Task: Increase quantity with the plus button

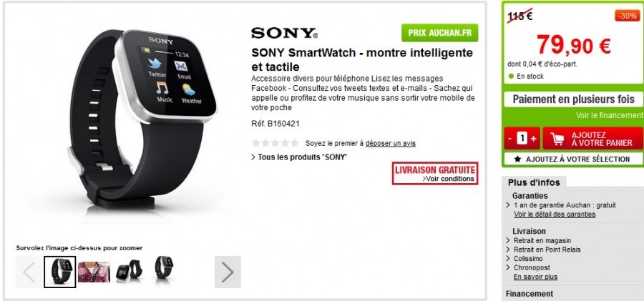Action: (533, 139)
